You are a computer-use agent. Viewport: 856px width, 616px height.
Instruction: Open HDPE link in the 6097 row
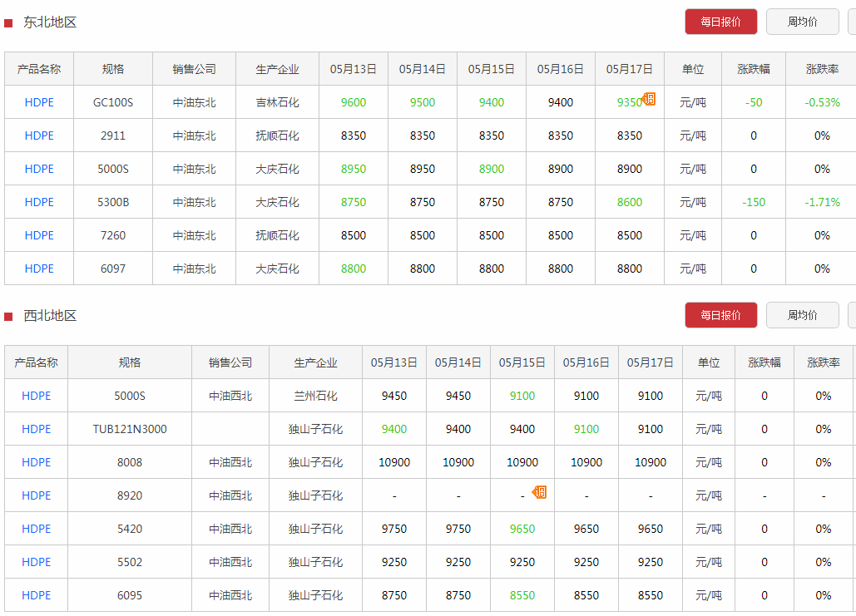39,269
